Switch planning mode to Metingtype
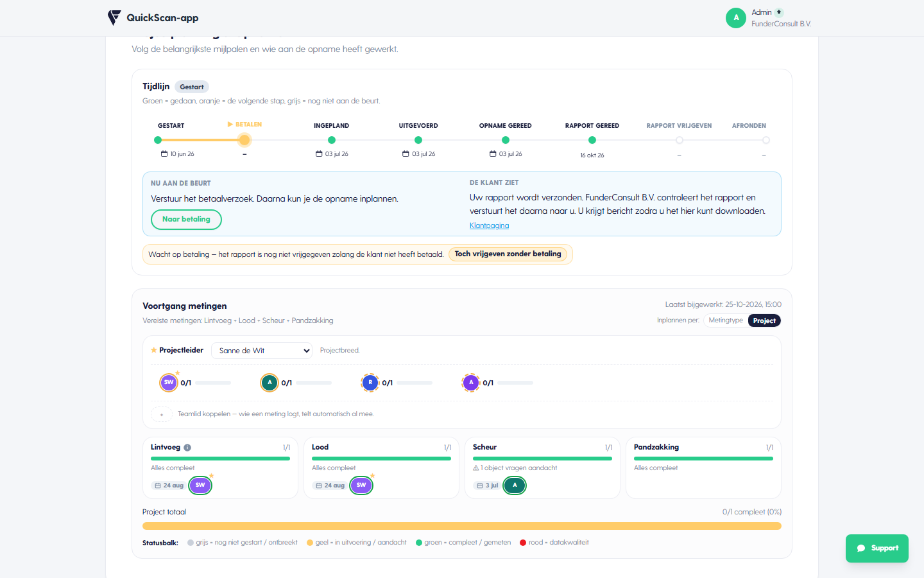Image resolution: width=924 pixels, height=578 pixels. point(726,320)
